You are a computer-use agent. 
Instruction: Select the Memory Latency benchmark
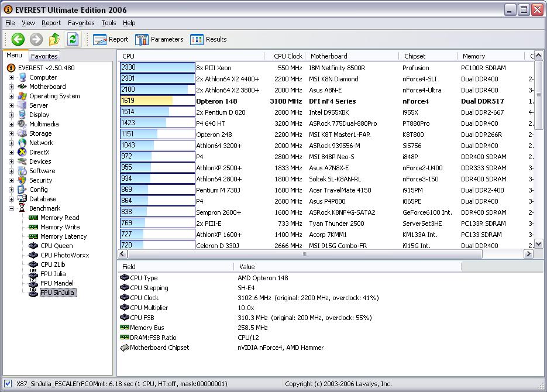pyautogui.click(x=64, y=236)
